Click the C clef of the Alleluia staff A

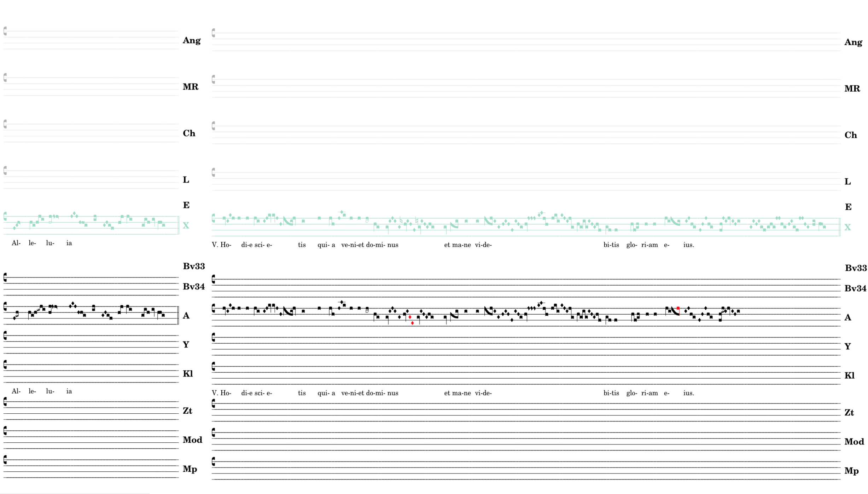(5, 306)
